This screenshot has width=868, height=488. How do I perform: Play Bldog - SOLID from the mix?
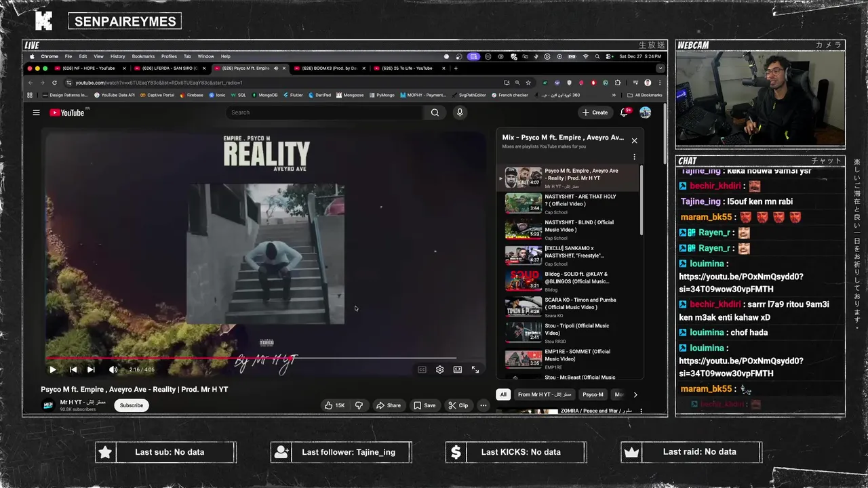point(570,281)
